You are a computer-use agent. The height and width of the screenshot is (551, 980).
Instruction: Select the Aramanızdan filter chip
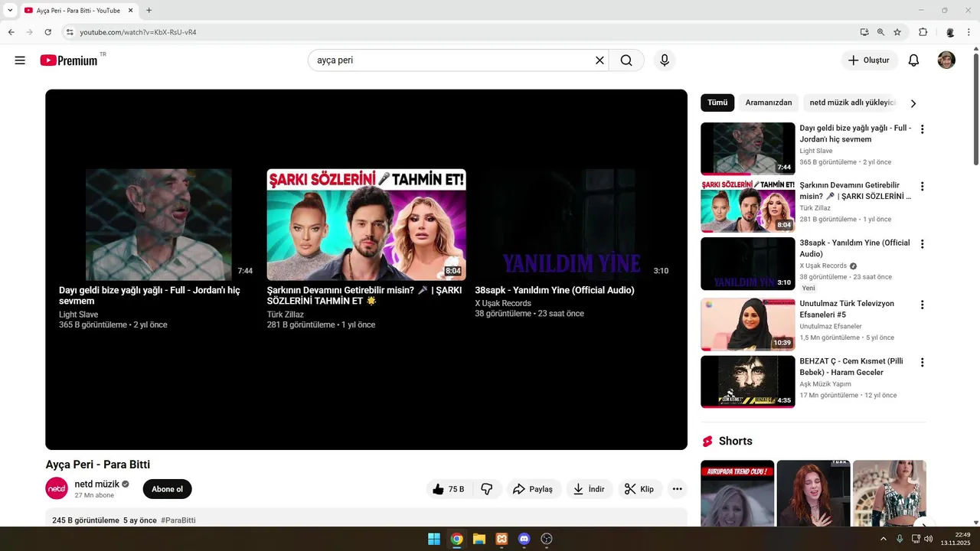[769, 103]
